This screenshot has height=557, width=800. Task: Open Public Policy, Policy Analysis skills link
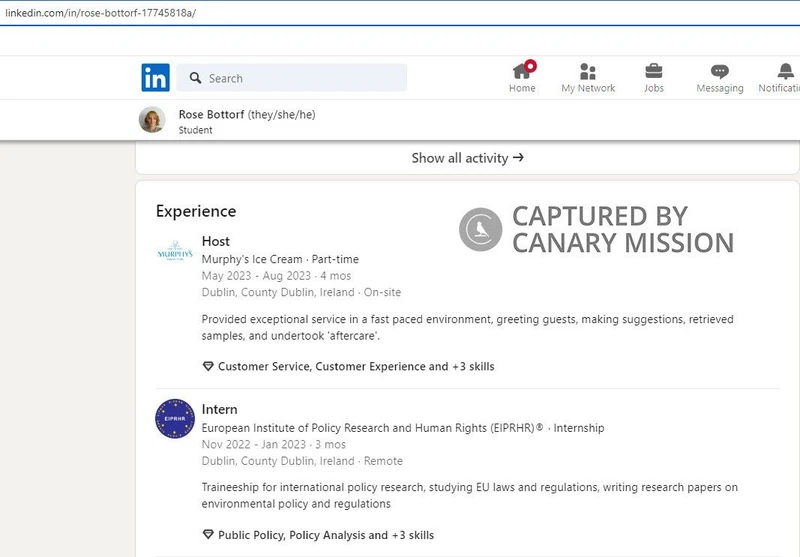click(x=326, y=535)
